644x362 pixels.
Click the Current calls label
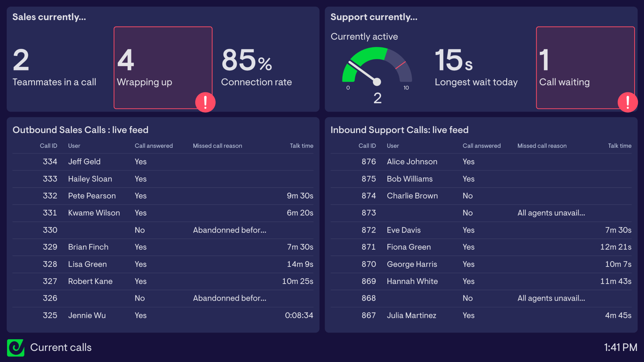pos(61,348)
